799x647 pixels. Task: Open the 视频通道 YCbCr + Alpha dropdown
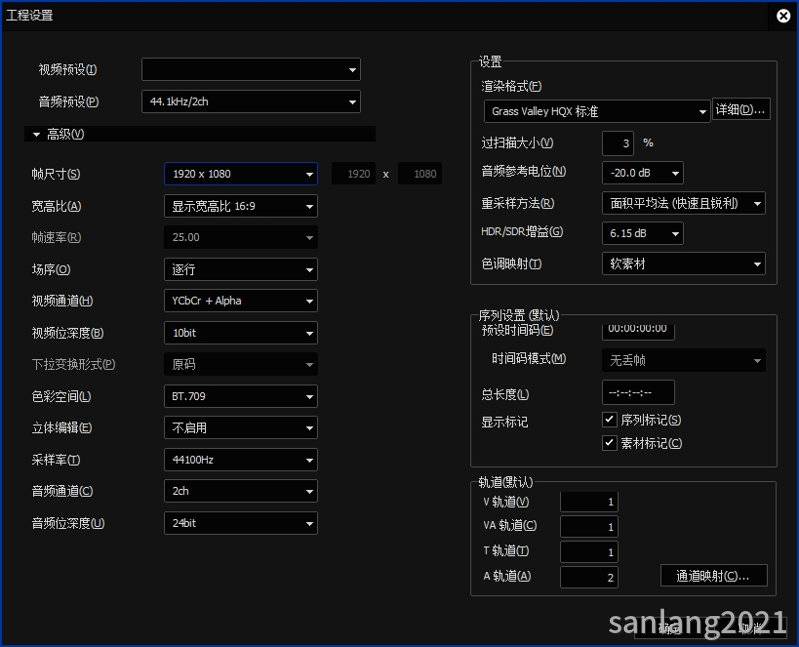tap(241, 301)
